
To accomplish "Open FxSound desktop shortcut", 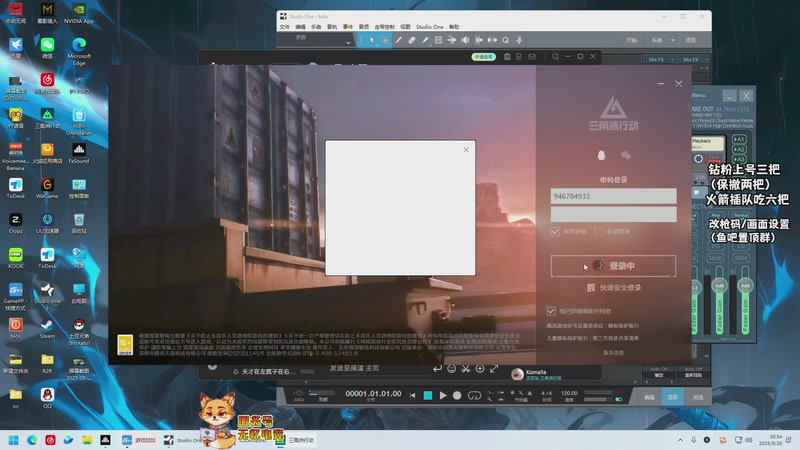I will [x=79, y=154].
